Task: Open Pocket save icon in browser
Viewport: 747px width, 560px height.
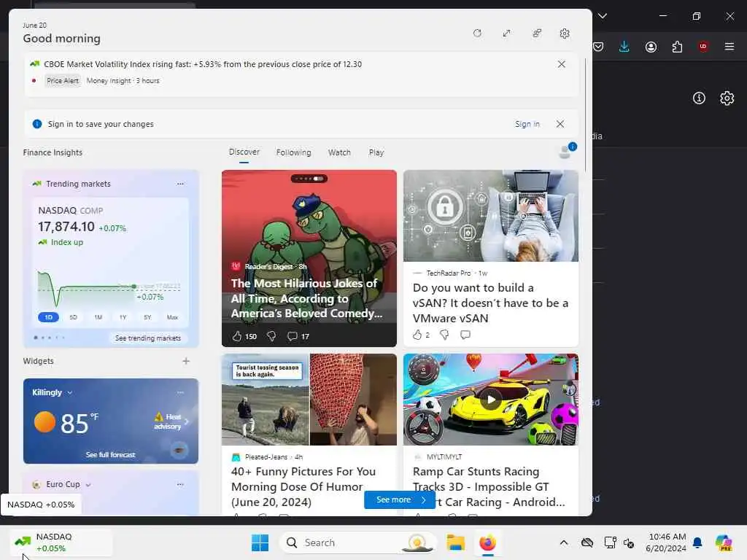Action: coord(598,47)
